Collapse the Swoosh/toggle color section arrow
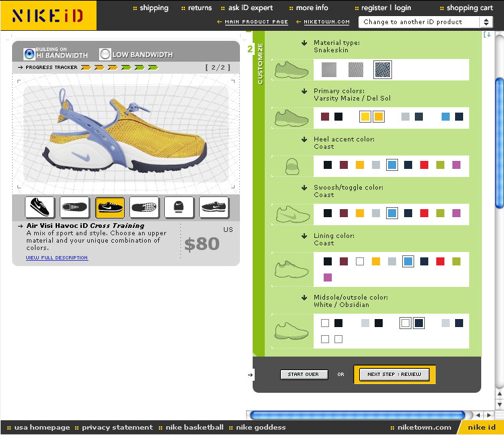504x435 pixels. pos(304,188)
